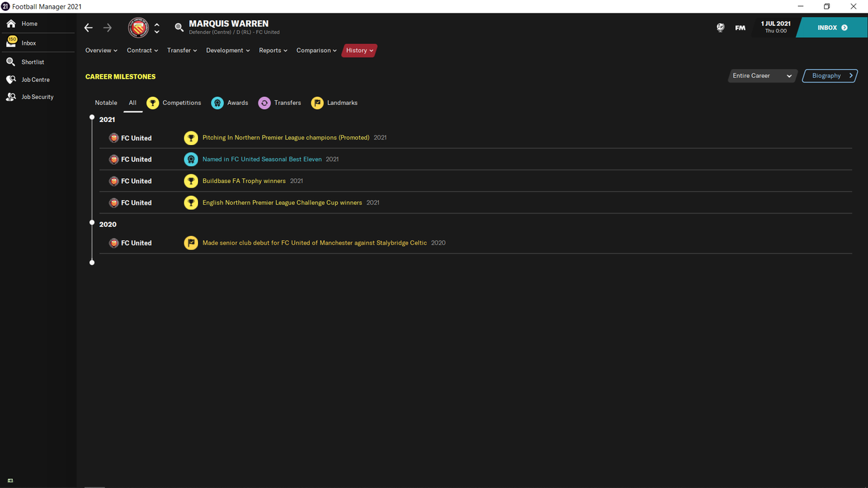Open English Northern Premier League Challenge Cup winners

coord(282,203)
